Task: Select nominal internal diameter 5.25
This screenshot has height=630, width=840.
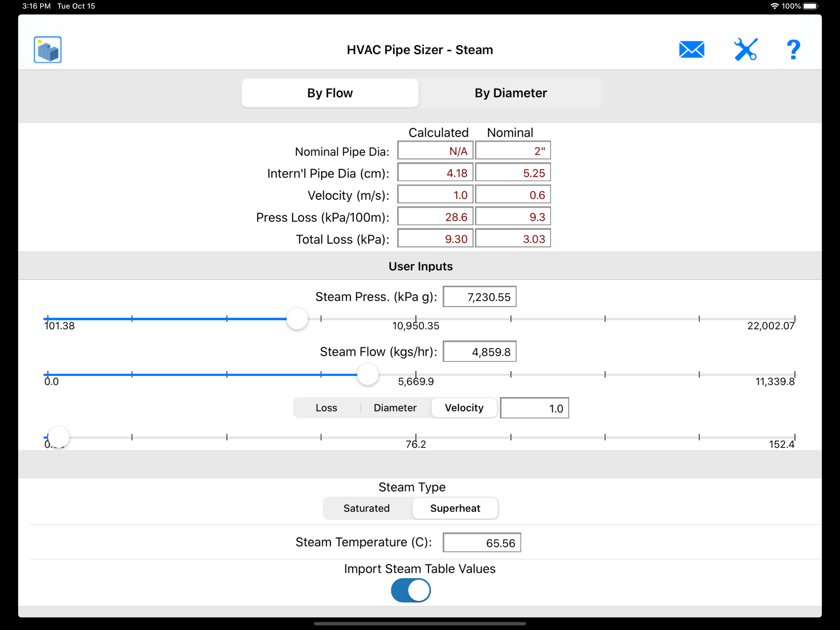Action: (x=513, y=173)
